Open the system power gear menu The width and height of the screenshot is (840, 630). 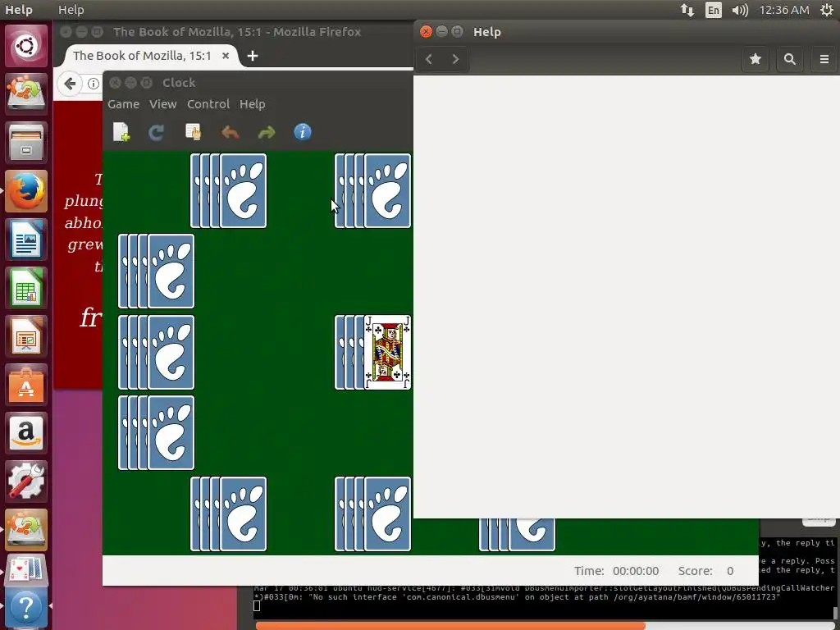click(827, 10)
